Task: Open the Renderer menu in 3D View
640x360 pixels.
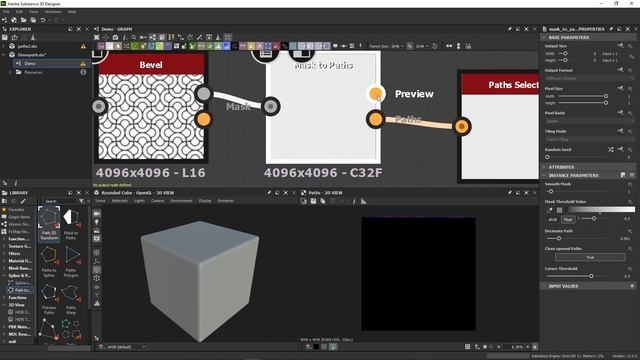Action: point(225,201)
